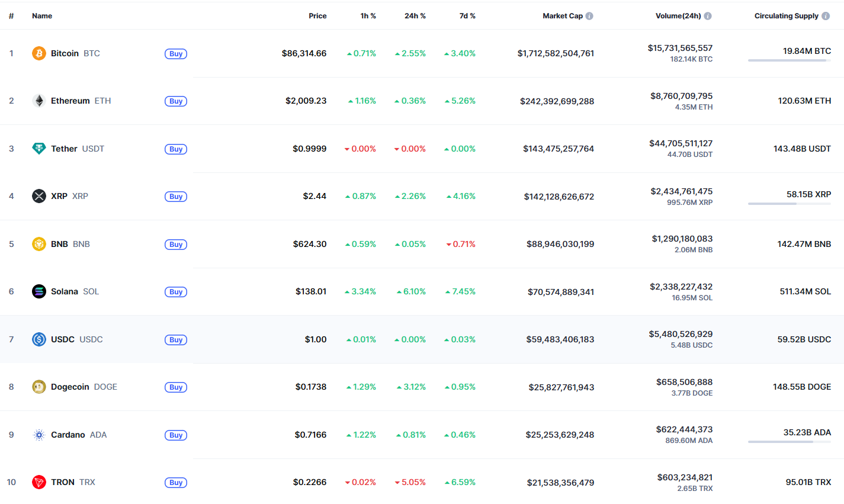Sort by Volume(24h) column header

pyautogui.click(x=678, y=16)
